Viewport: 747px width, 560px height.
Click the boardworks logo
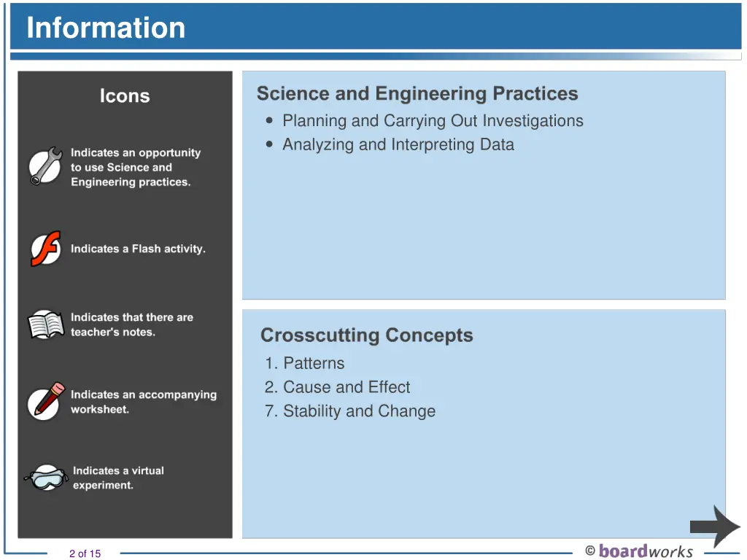(x=646, y=551)
